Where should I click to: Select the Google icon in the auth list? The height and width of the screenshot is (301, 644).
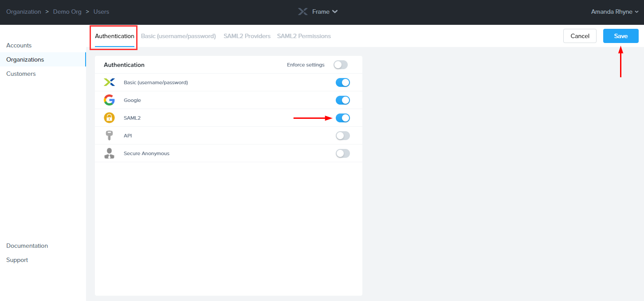tap(109, 100)
